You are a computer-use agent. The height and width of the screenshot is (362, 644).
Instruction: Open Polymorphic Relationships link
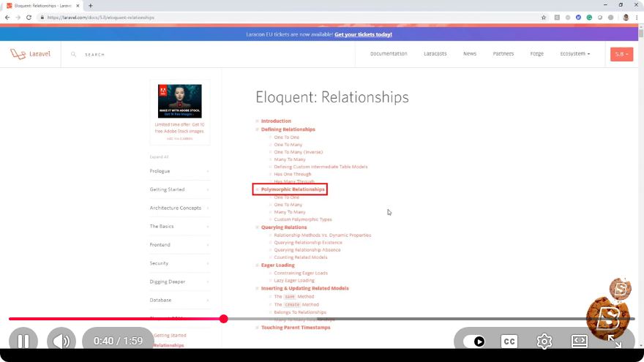coord(293,189)
